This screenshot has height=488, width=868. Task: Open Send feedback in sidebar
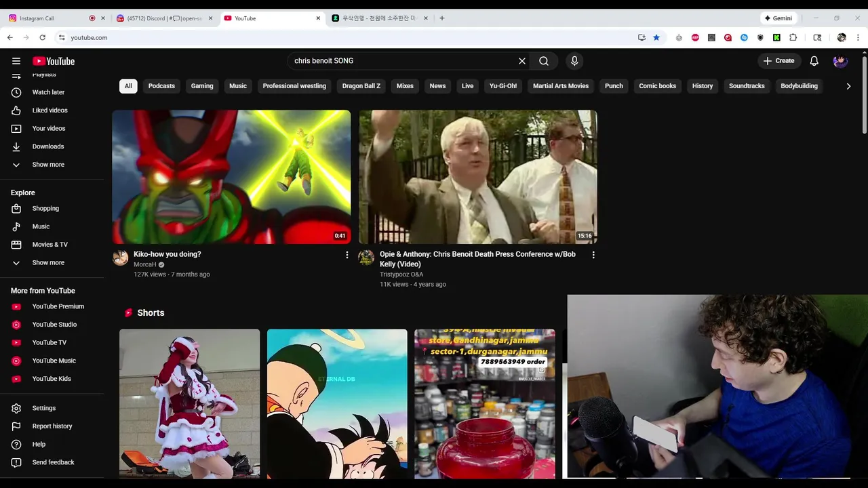pos(52,462)
